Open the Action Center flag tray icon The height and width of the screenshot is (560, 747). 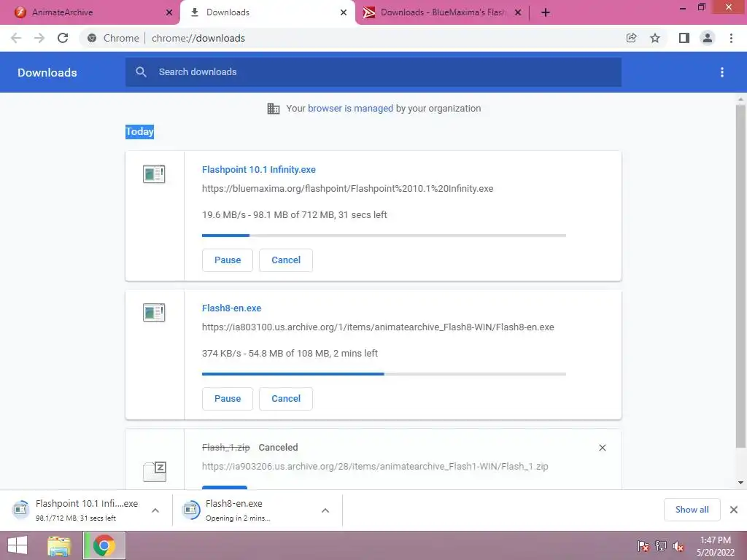643,546
